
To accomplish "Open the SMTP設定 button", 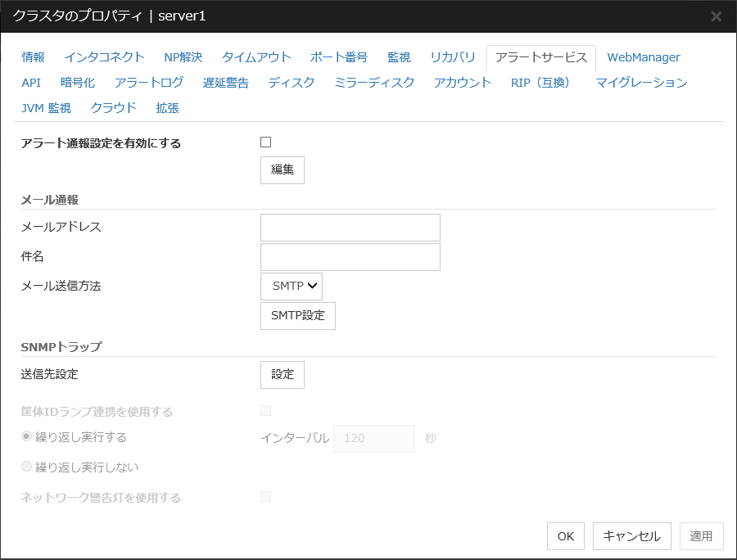I will click(297, 316).
